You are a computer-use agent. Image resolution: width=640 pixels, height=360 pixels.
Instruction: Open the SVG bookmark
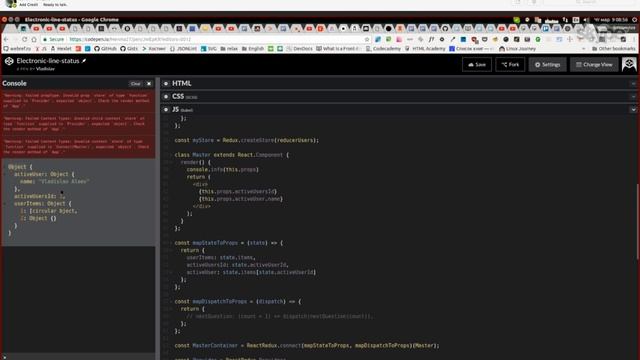coord(209,49)
